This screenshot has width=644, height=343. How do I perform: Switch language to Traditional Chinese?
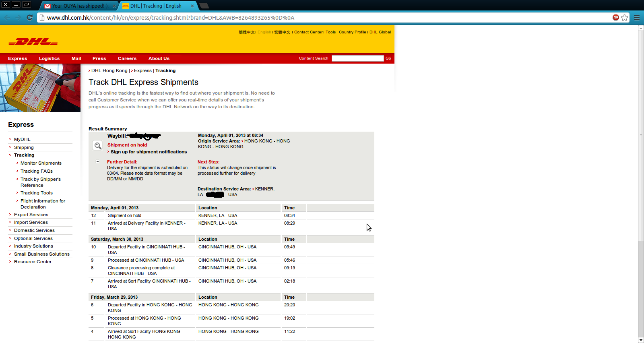[x=282, y=32]
